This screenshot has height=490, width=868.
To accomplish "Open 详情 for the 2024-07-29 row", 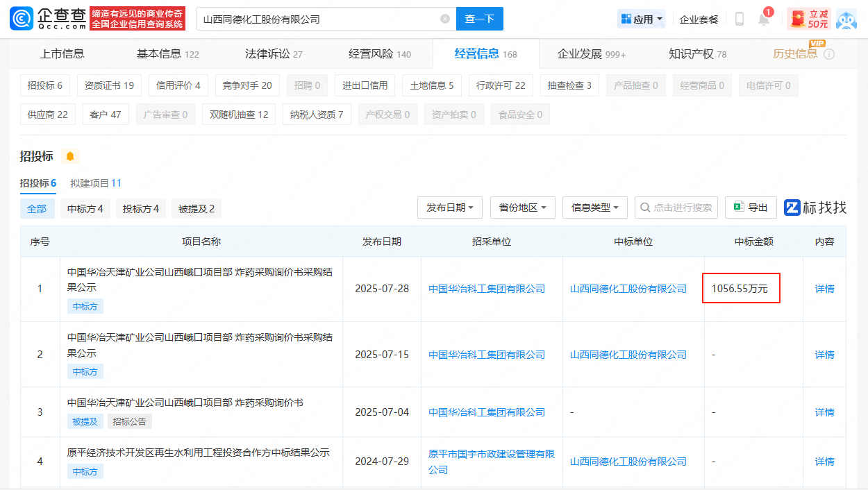I will [x=824, y=462].
